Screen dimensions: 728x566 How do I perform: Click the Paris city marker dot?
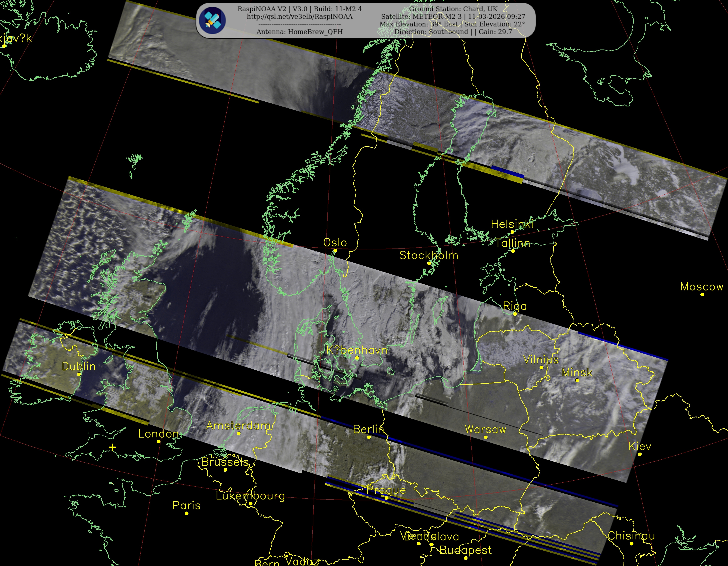click(x=187, y=513)
